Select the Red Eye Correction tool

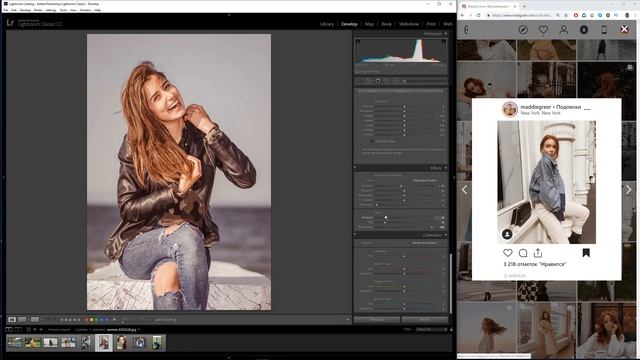tap(378, 81)
